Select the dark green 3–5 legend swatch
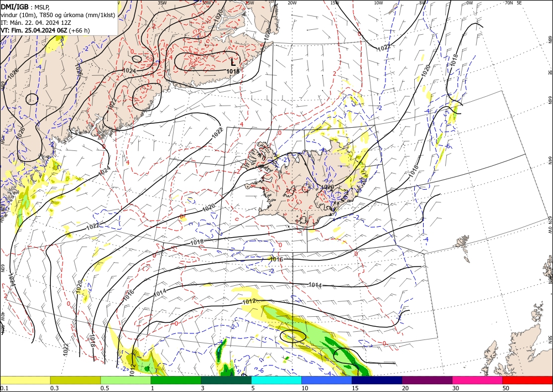 pyautogui.click(x=226, y=380)
